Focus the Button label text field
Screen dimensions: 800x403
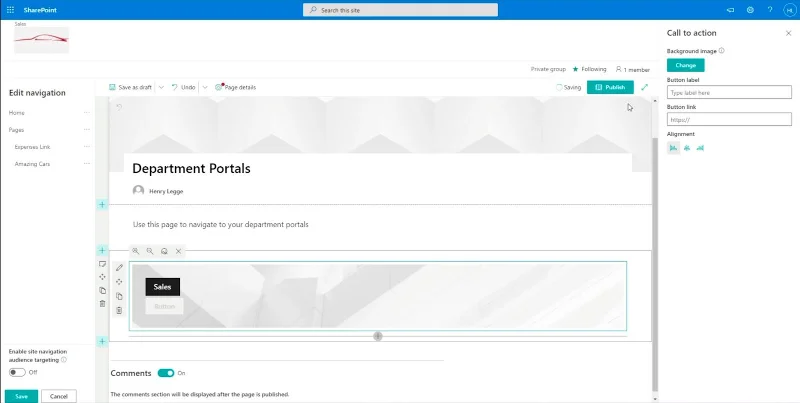729,92
